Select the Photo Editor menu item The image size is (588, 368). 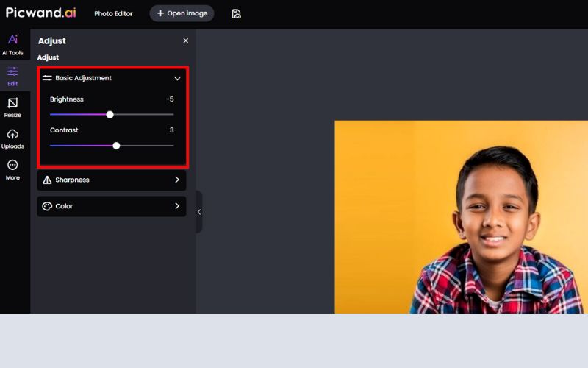112,13
